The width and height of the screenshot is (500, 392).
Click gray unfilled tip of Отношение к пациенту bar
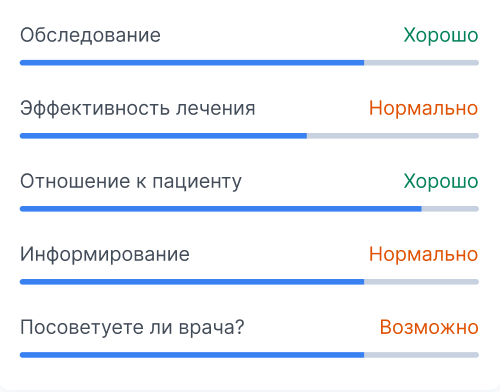tap(450, 209)
